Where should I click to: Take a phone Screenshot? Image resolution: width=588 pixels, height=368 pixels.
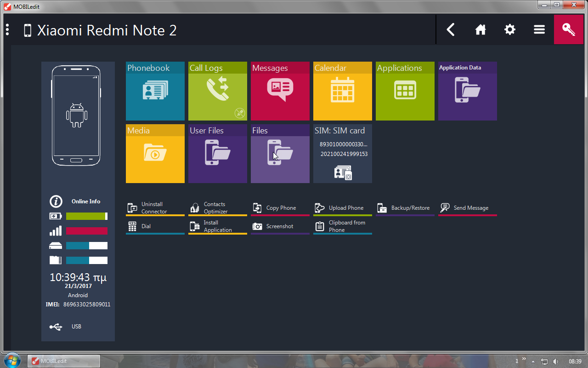(280, 226)
